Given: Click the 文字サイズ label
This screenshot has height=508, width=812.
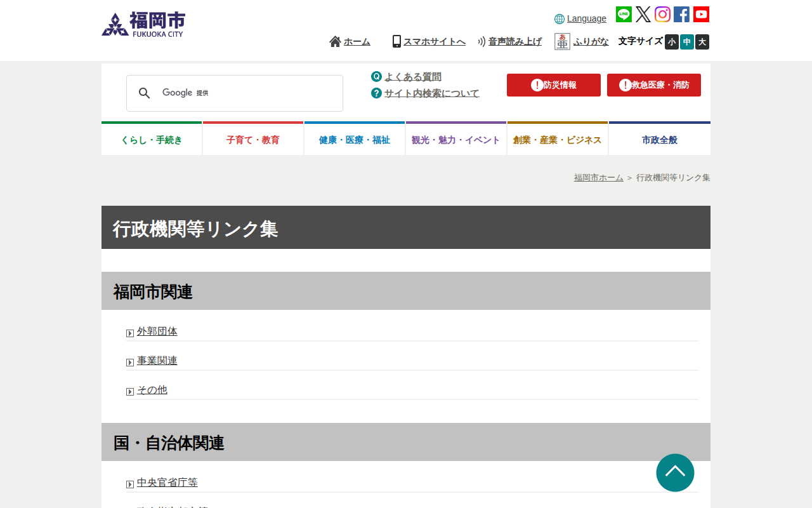Looking at the screenshot, I should [641, 41].
